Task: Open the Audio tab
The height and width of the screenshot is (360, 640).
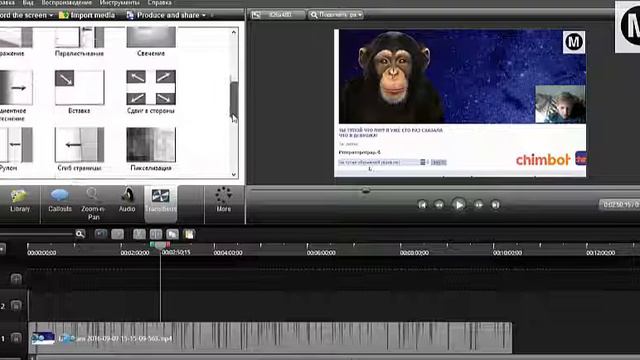Action: [x=127, y=200]
